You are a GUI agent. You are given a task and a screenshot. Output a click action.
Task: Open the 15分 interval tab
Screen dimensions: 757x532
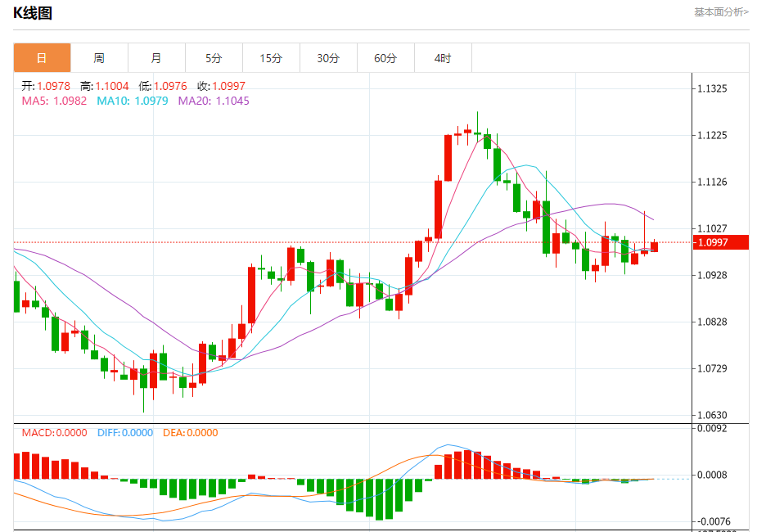272,58
